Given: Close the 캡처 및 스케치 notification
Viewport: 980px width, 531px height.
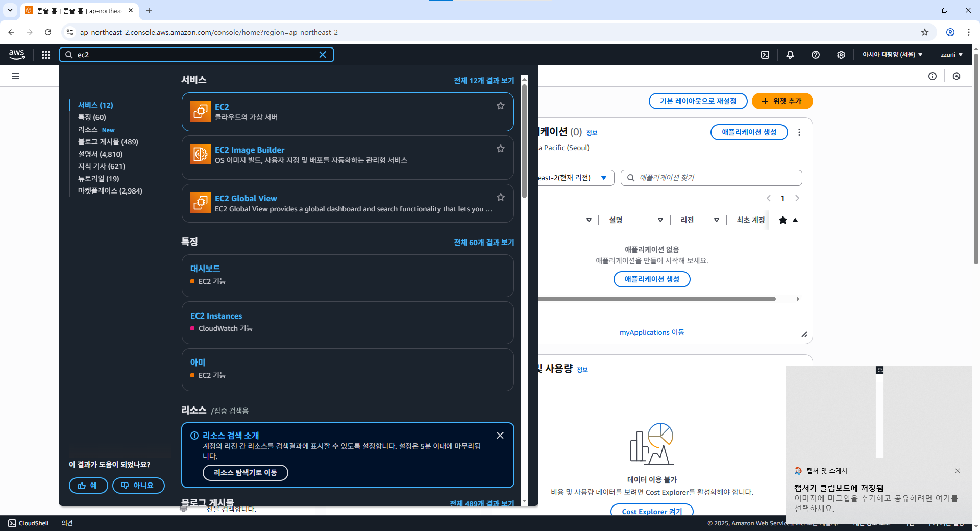Looking at the screenshot, I should [958, 471].
